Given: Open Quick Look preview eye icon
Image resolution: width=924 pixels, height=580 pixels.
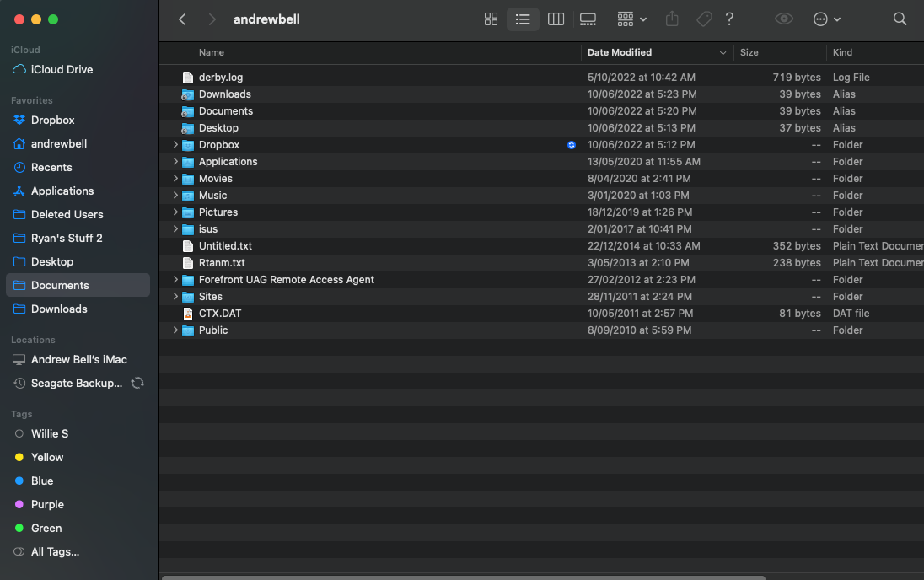Looking at the screenshot, I should point(783,19).
